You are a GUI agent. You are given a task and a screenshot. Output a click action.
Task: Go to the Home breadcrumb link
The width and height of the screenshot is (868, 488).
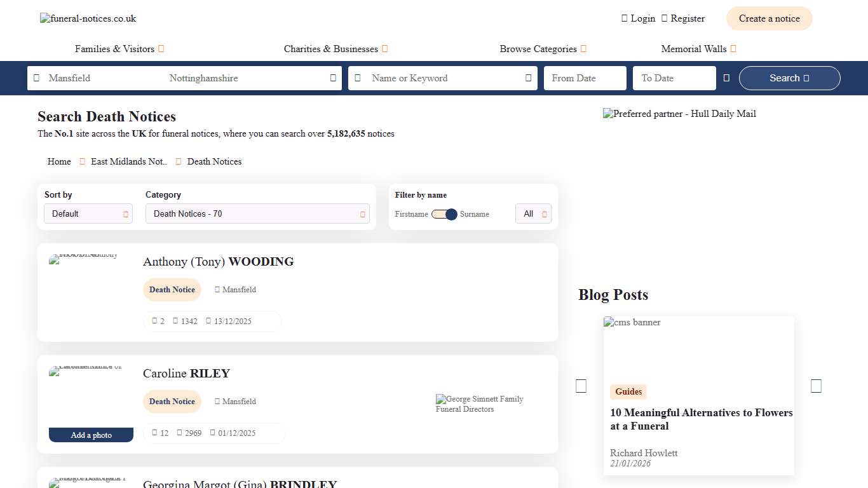coord(59,161)
